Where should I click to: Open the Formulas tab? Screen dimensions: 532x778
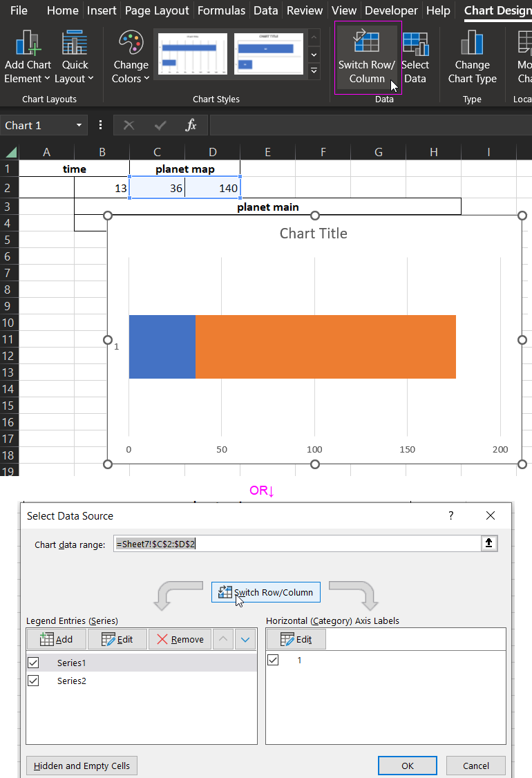pyautogui.click(x=221, y=10)
